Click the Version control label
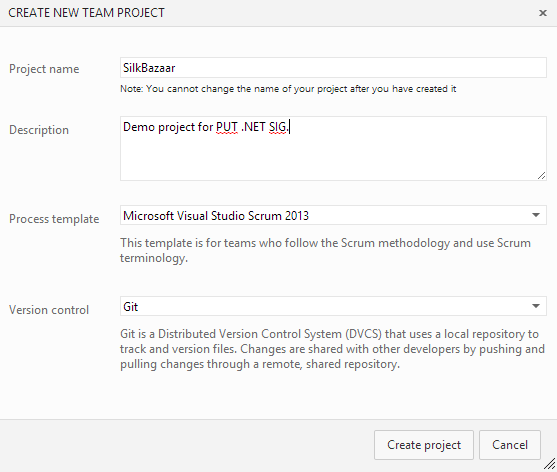 pyautogui.click(x=49, y=310)
